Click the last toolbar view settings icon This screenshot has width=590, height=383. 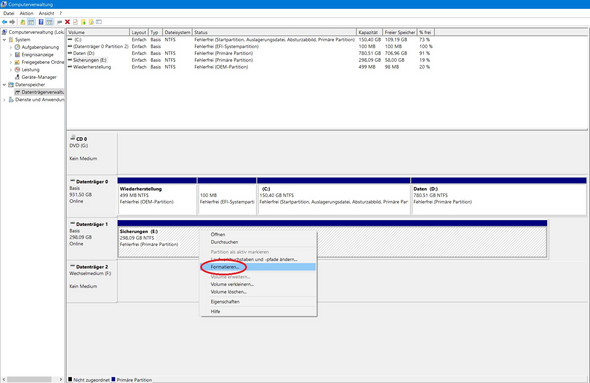pyautogui.click(x=99, y=22)
